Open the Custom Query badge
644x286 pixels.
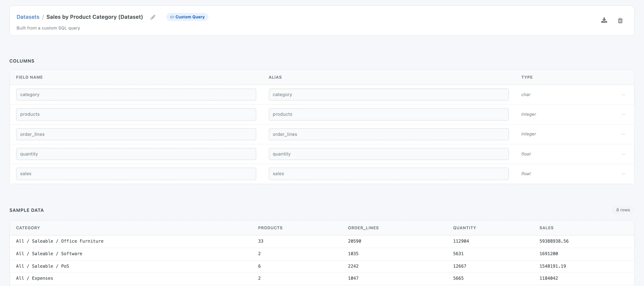click(x=187, y=17)
